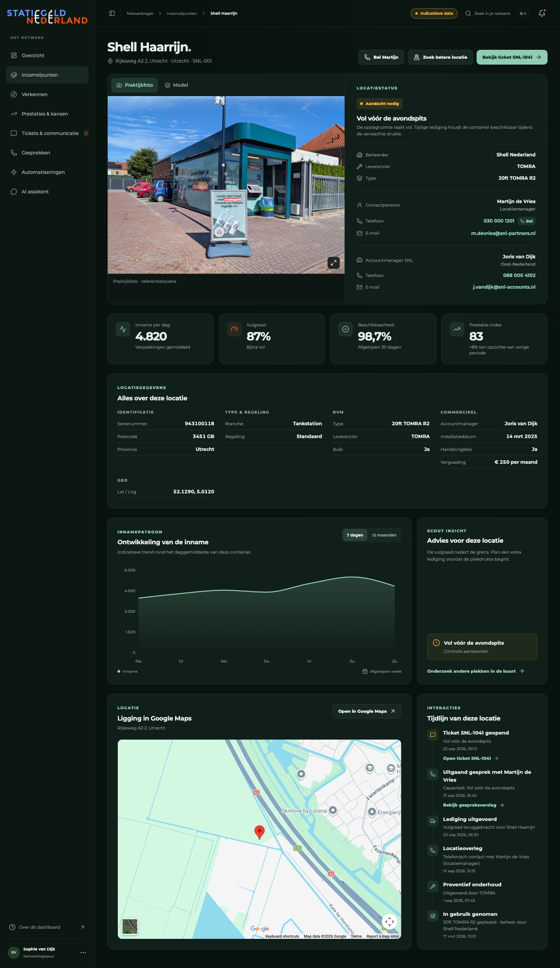This screenshot has height=968, width=560.
Task: Open the Open ticket SNL-1041 link
Action: 471,758
